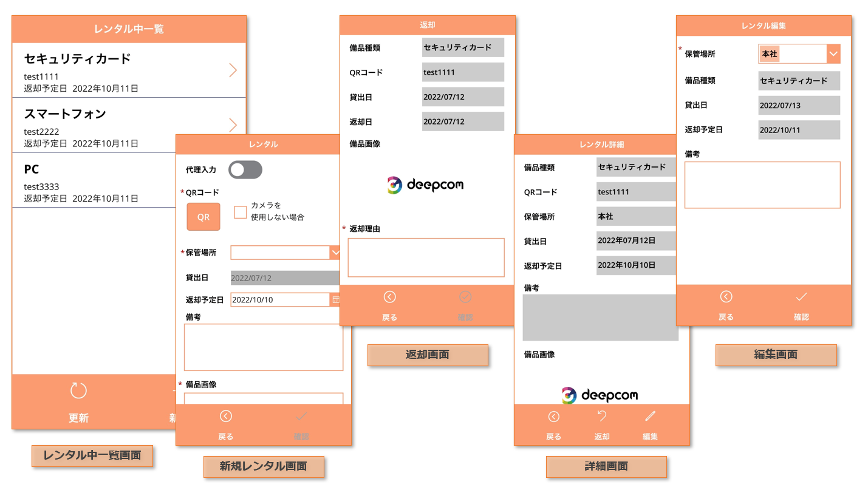This screenshot has height=487, width=868.
Task: Click back arrow icon in 返却 screen
Action: coord(389,297)
